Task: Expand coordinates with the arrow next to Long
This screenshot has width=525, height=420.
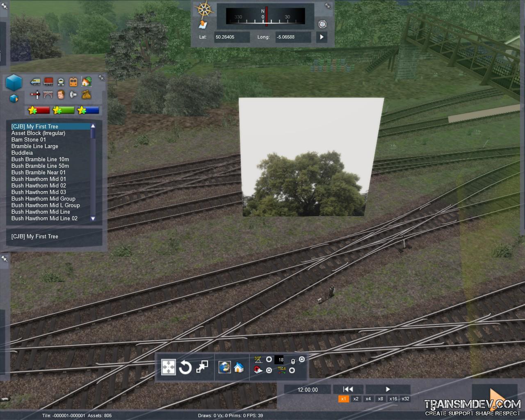Action: [x=322, y=37]
